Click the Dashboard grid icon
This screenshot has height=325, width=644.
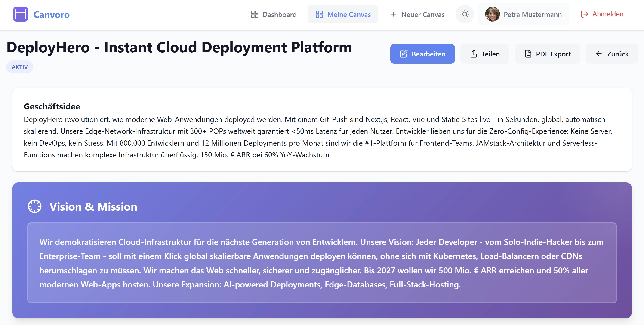255,14
